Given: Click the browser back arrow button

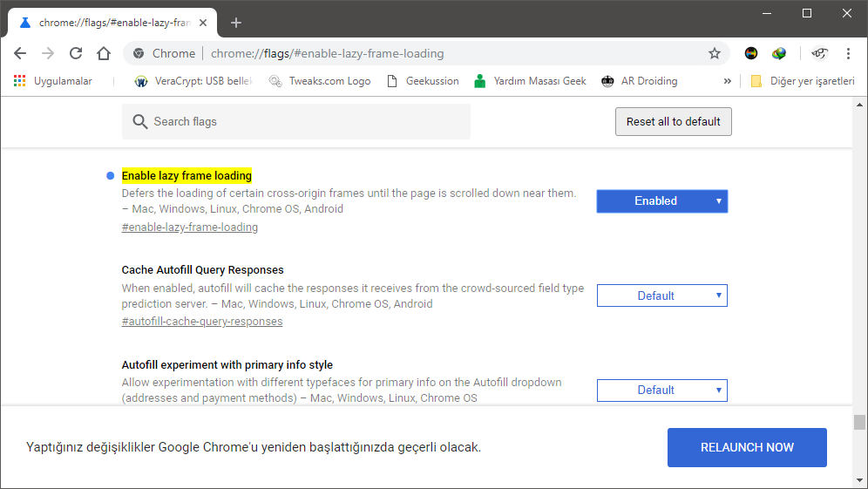Looking at the screenshot, I should pos(20,53).
